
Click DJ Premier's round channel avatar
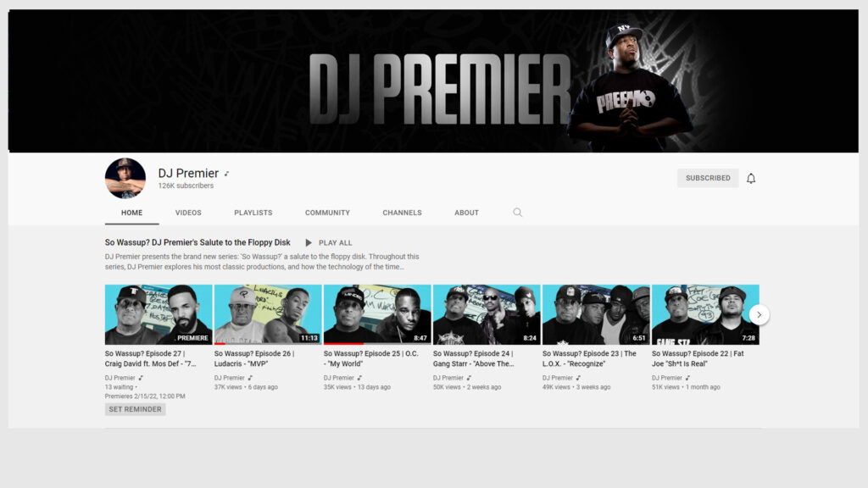(125, 178)
